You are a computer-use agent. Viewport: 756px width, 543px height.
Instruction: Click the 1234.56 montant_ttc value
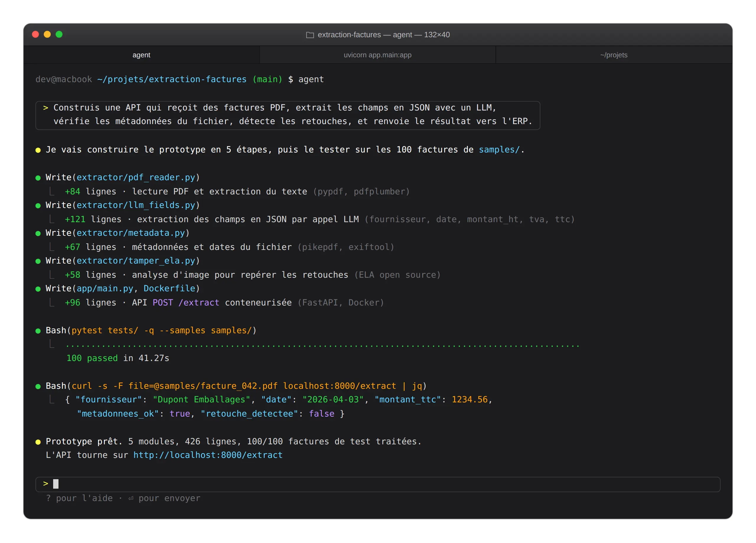click(x=469, y=400)
